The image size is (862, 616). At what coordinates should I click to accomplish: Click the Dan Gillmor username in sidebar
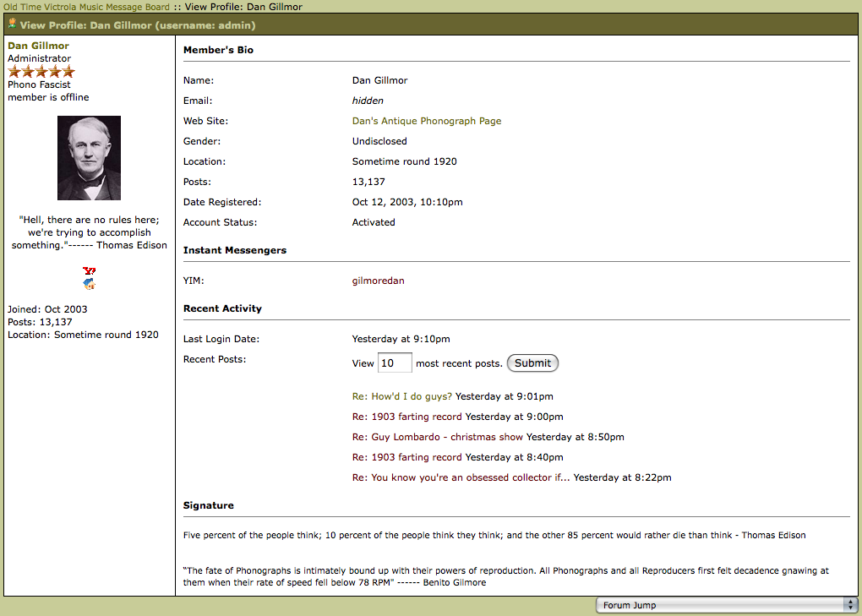[38, 46]
